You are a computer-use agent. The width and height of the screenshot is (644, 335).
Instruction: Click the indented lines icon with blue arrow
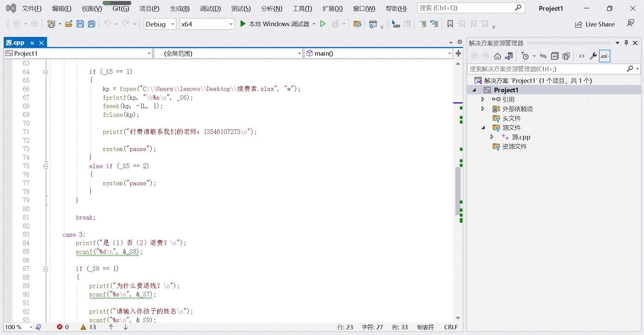pos(434,24)
